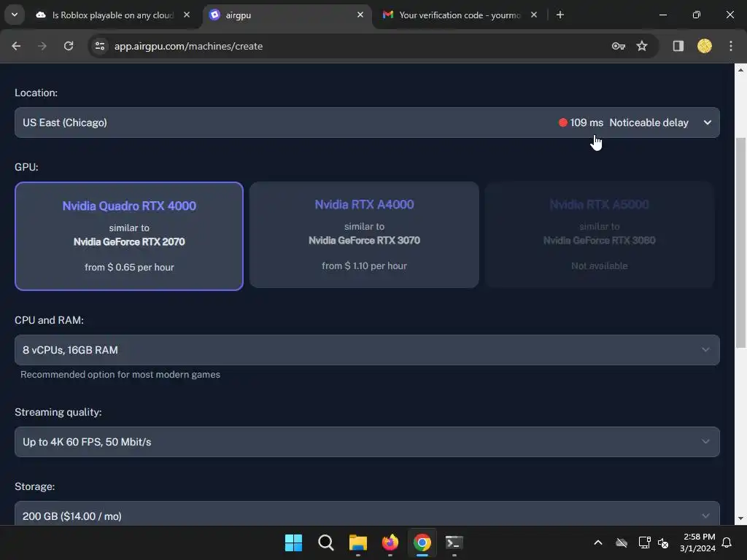Image resolution: width=747 pixels, height=560 pixels.
Task: Open Chrome's three-dot menu
Action: tap(731, 46)
